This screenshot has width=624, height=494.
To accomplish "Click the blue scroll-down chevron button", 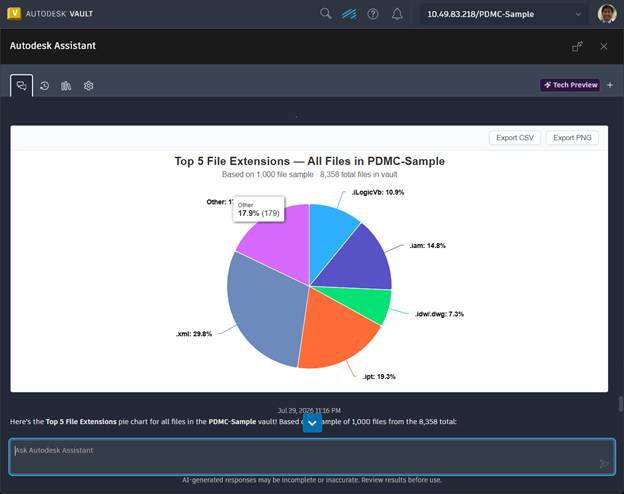I will coord(312,423).
